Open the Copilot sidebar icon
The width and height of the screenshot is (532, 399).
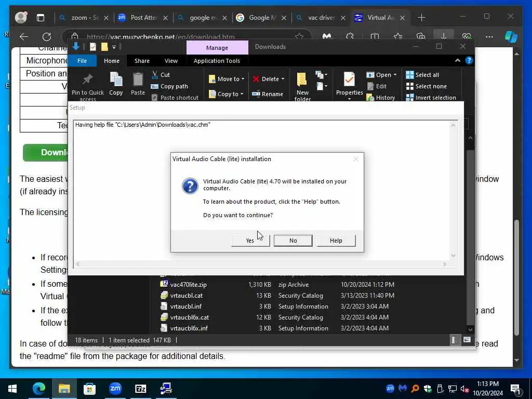(511, 37)
